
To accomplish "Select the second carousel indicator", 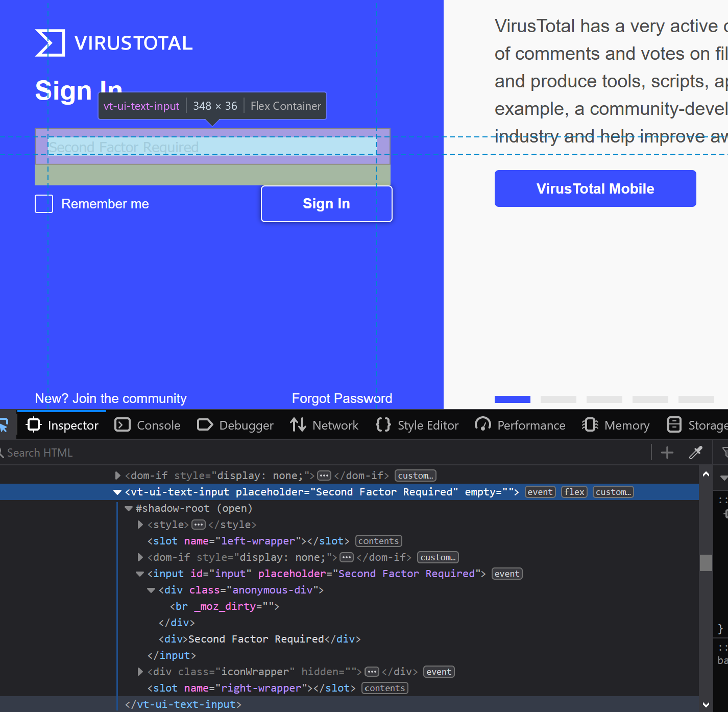I will 558,399.
